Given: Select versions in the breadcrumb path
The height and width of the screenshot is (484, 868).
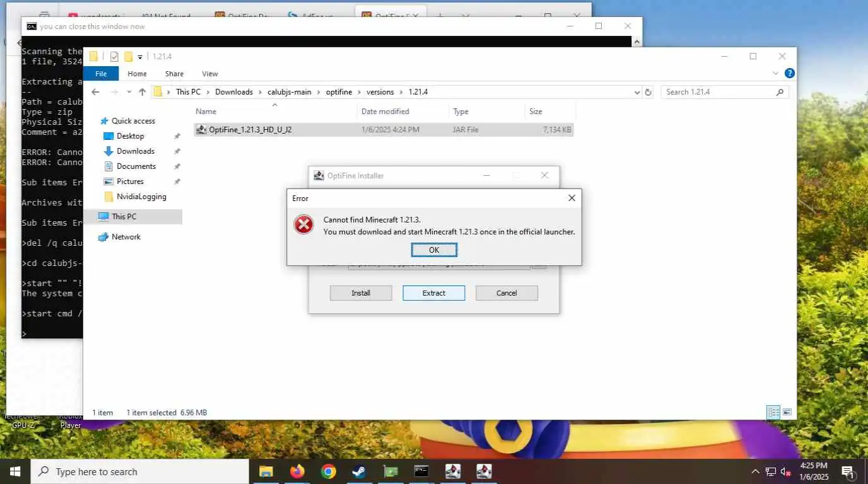Looking at the screenshot, I should [x=380, y=92].
